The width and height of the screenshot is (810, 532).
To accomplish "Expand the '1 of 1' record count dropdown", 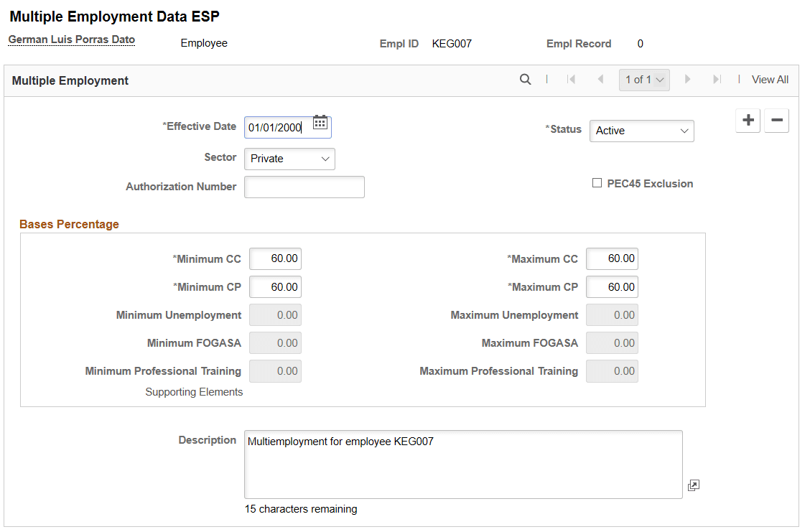I will (643, 80).
